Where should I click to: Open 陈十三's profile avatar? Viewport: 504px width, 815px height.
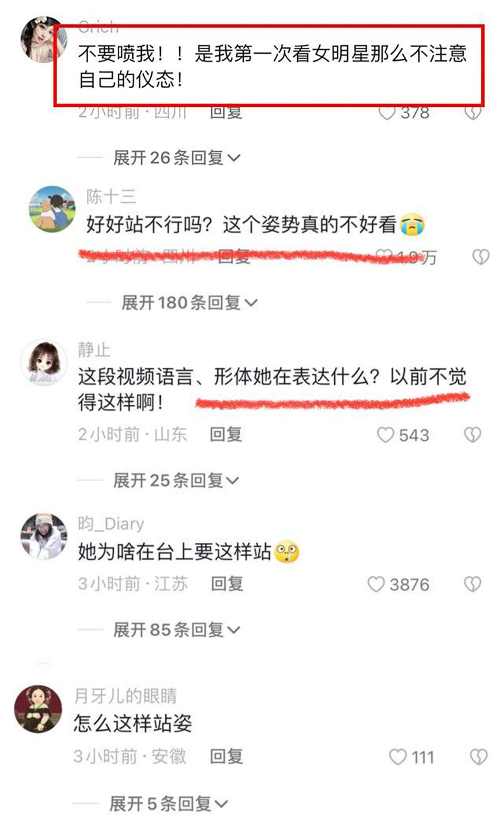point(52,209)
